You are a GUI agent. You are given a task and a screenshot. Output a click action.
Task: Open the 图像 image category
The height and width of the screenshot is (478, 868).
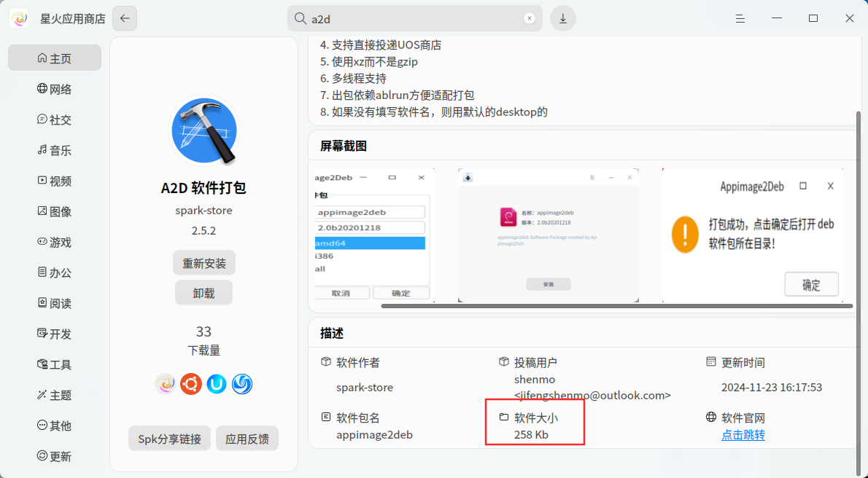point(54,211)
